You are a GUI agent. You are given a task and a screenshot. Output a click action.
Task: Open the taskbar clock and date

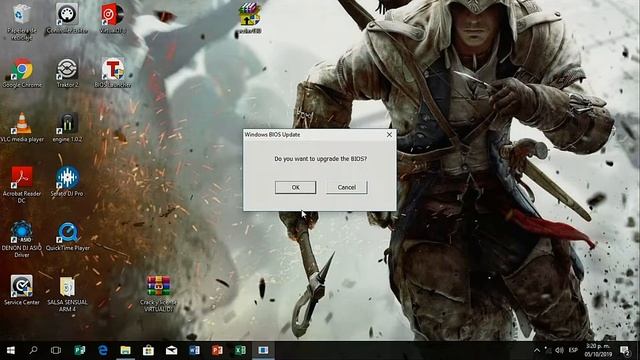598,350
